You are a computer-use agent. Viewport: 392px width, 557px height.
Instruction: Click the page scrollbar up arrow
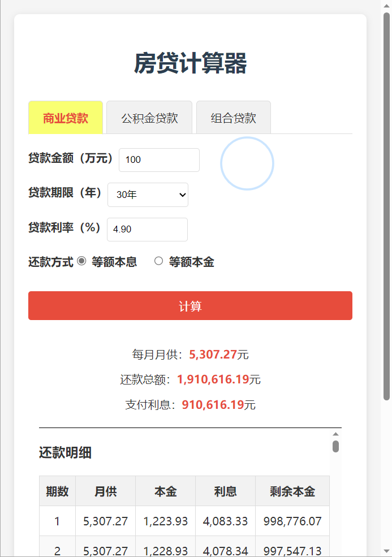pyautogui.click(x=386, y=5)
